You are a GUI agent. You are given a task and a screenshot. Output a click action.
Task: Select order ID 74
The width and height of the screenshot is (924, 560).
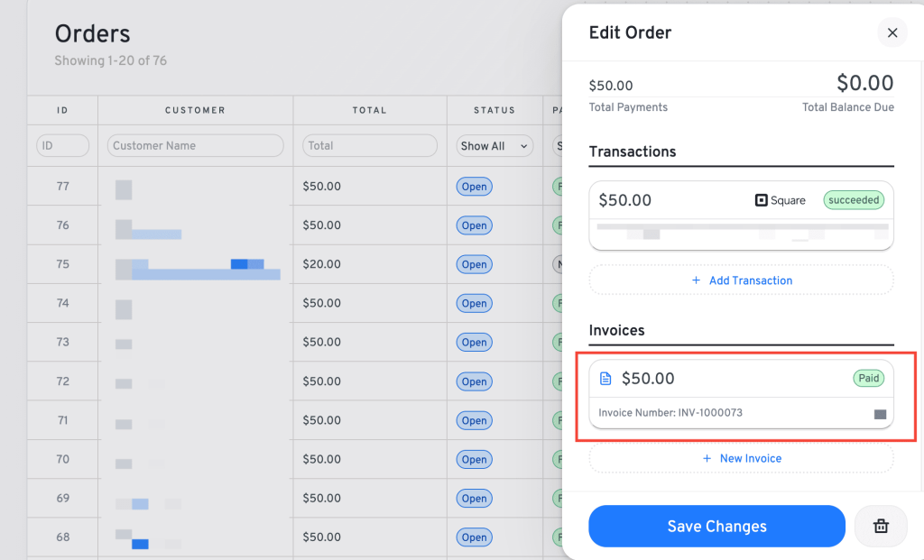[x=62, y=303]
